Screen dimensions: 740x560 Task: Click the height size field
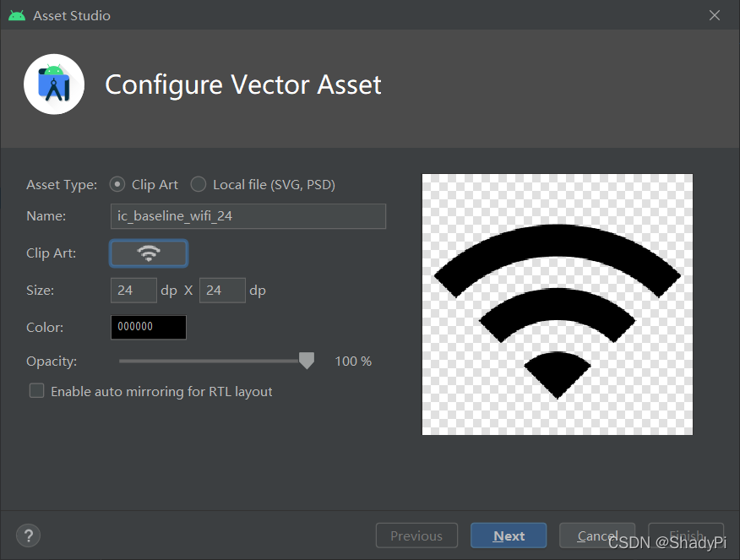(x=222, y=291)
